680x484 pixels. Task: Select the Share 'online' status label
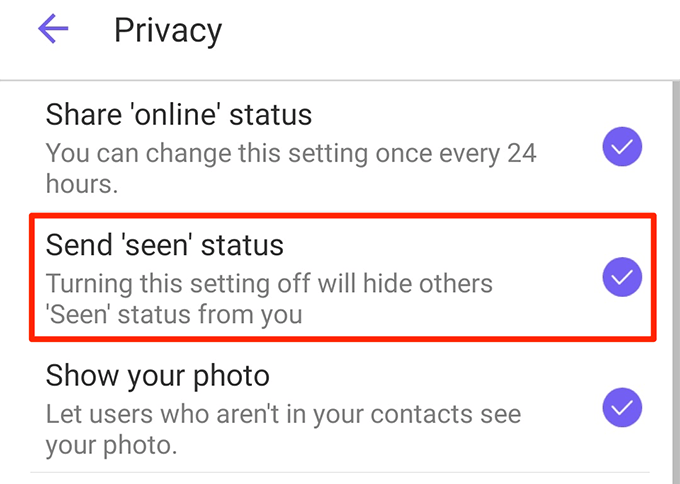179,115
